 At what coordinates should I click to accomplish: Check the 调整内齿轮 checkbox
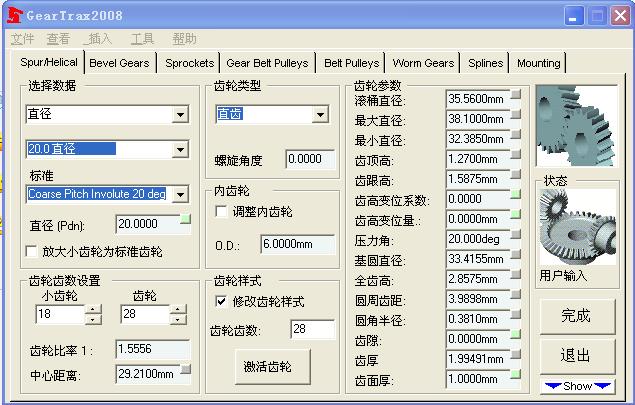click(x=222, y=211)
